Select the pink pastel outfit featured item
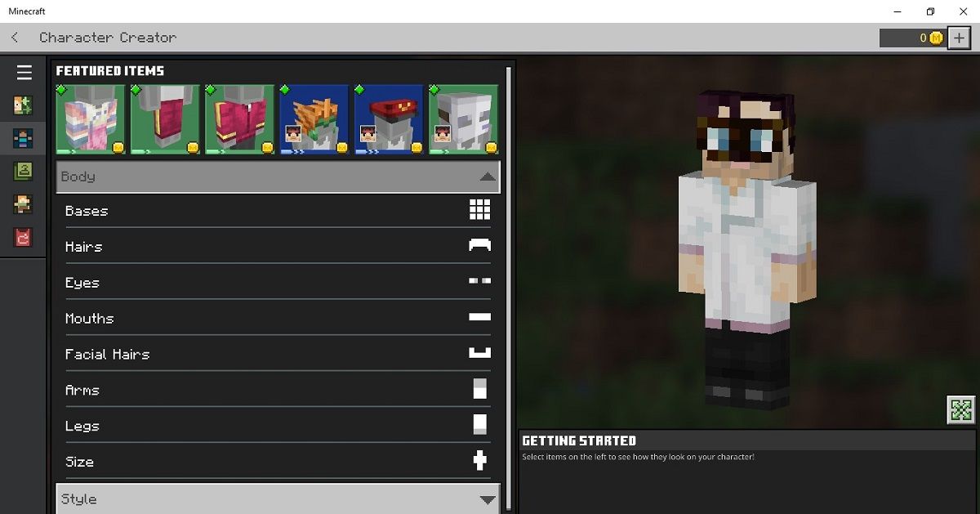 [90, 119]
